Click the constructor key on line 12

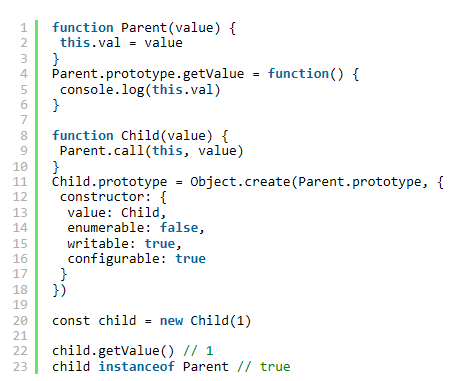pos(102,197)
